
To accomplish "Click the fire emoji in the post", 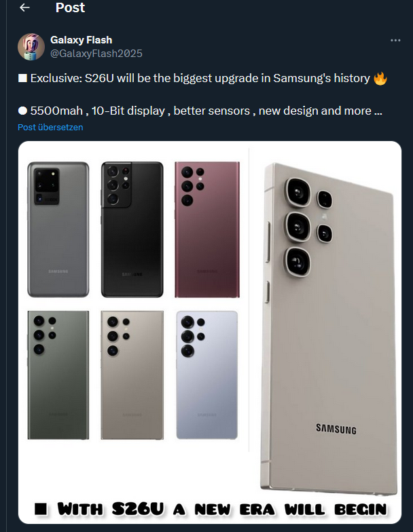I will [x=380, y=79].
